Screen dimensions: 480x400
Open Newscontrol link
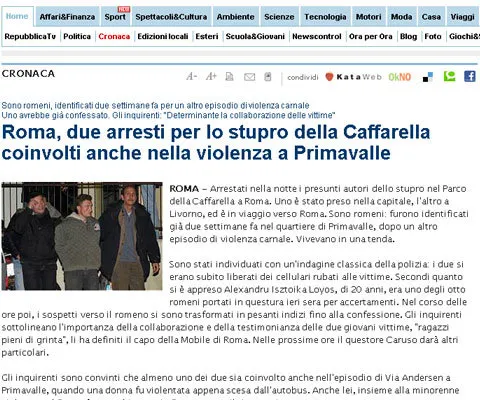click(317, 36)
